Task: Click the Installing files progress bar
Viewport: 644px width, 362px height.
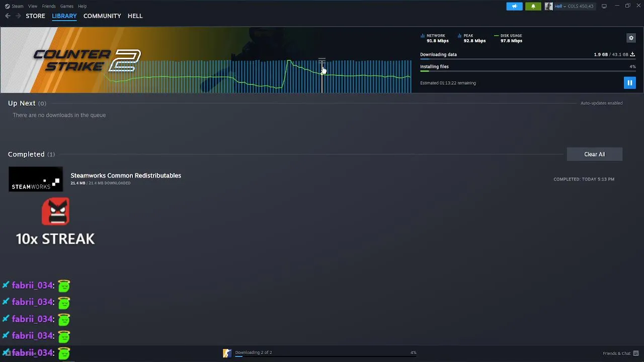Action: click(x=528, y=71)
